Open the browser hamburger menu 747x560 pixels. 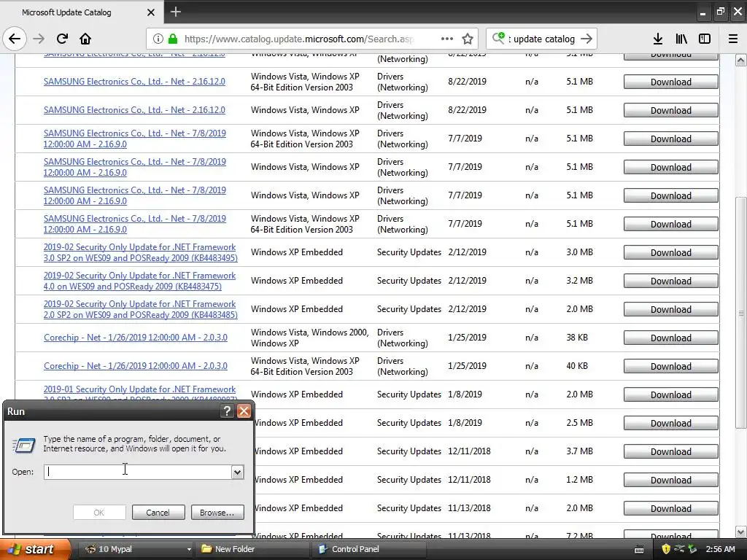(x=733, y=39)
